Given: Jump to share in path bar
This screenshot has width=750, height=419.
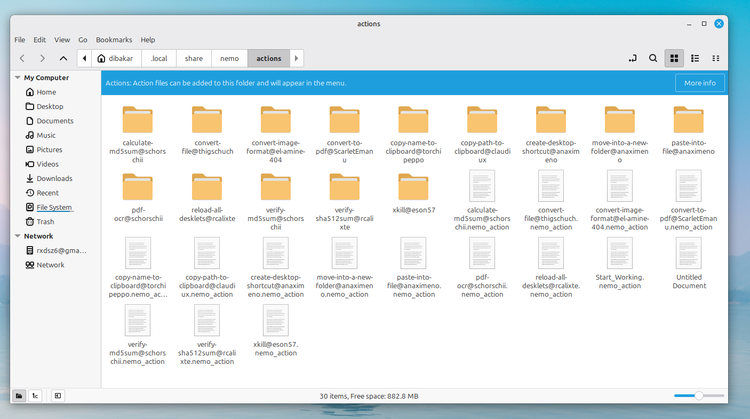Looking at the screenshot, I should point(194,58).
